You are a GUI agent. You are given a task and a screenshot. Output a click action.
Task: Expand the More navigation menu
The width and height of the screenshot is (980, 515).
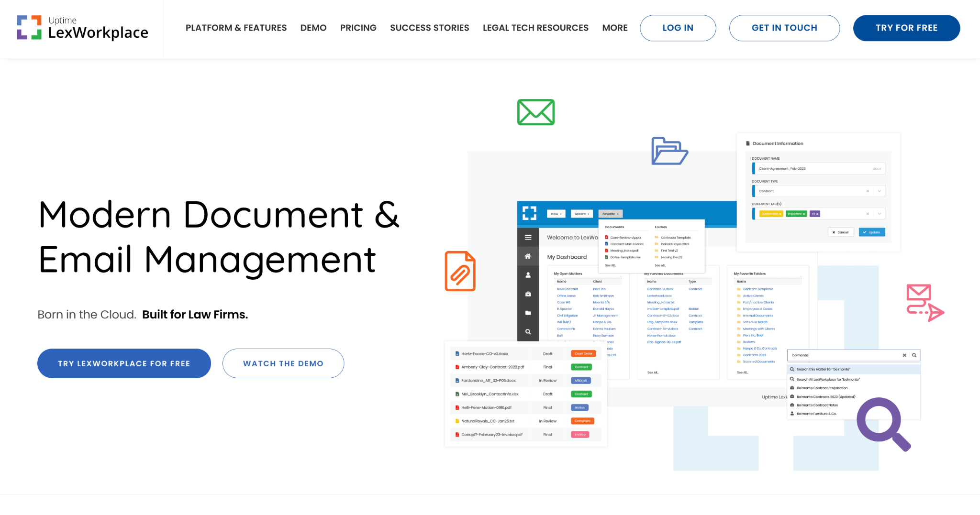[x=614, y=28]
